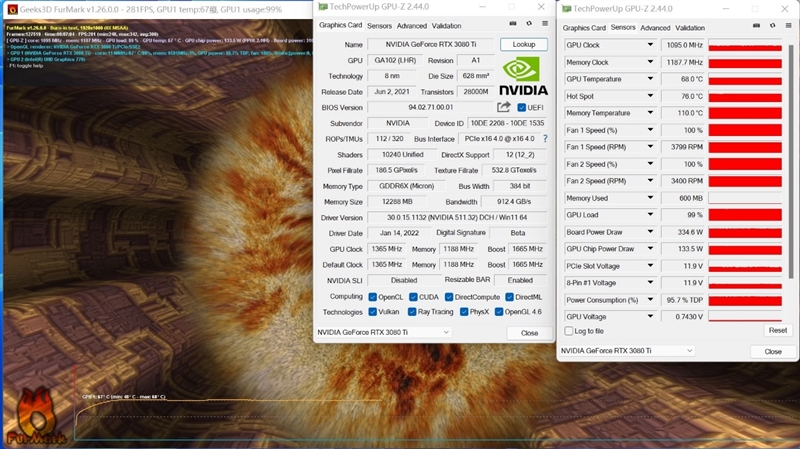Toggle the Vulkan checkbox

[372, 312]
